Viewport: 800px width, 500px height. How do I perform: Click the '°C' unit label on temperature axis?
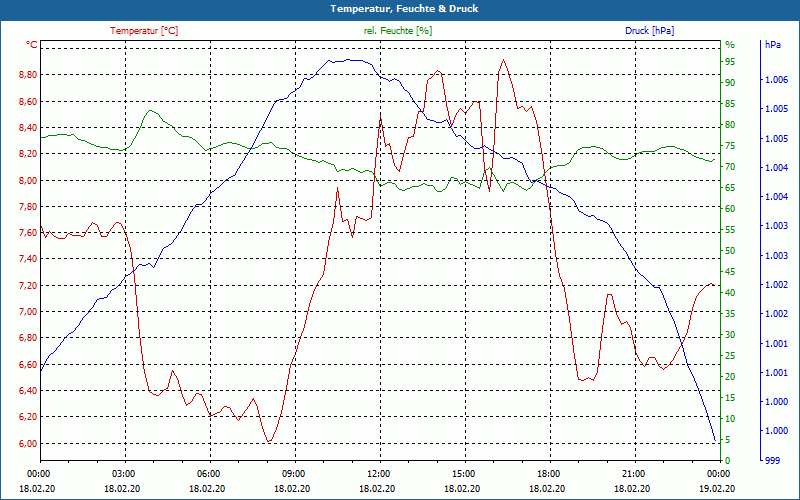pos(32,45)
